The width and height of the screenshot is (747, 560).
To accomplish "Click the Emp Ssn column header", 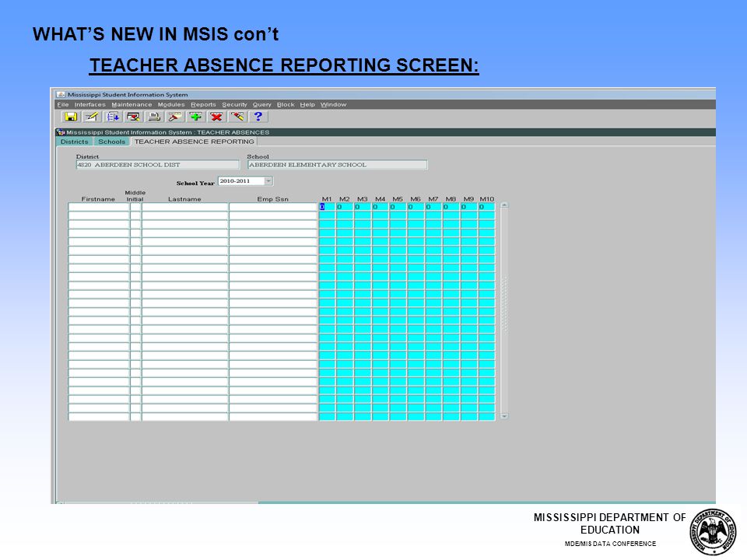I will (x=272, y=199).
